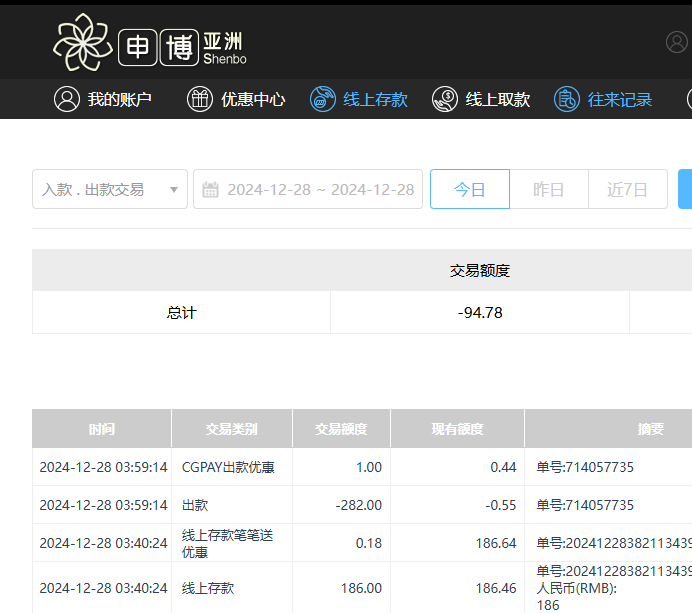Screen dimensions: 692x613
Task: Select the 今日 filter
Action: pos(470,189)
